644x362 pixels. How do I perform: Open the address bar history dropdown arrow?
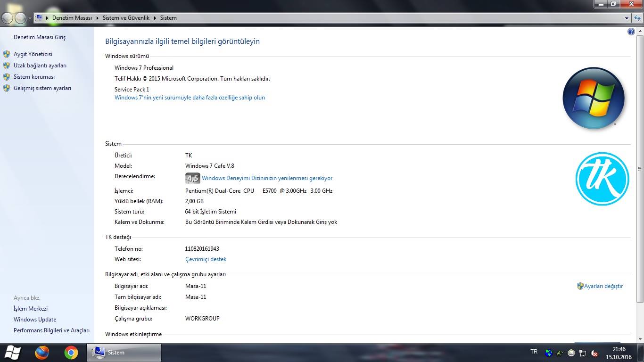pyautogui.click(x=627, y=18)
